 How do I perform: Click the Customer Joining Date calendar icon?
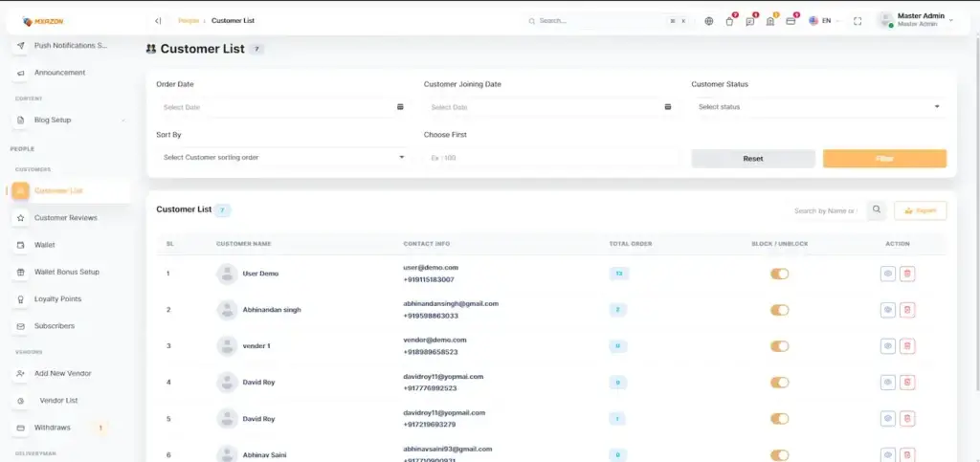click(667, 107)
